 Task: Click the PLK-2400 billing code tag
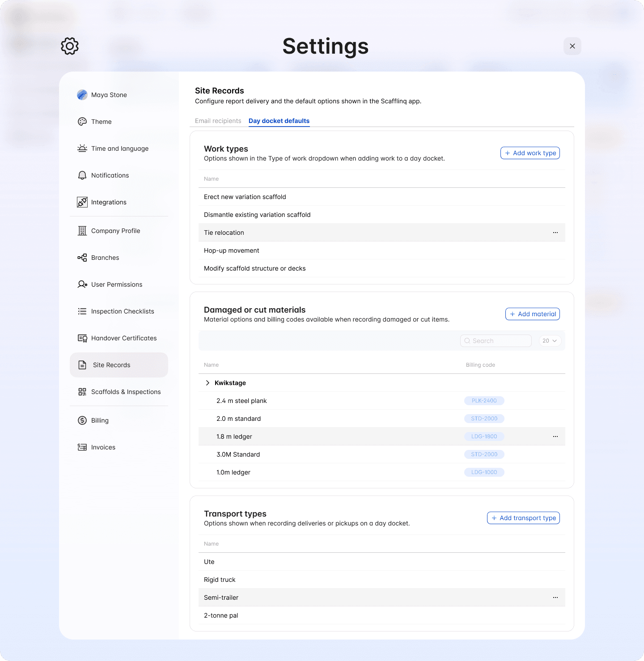tap(484, 401)
